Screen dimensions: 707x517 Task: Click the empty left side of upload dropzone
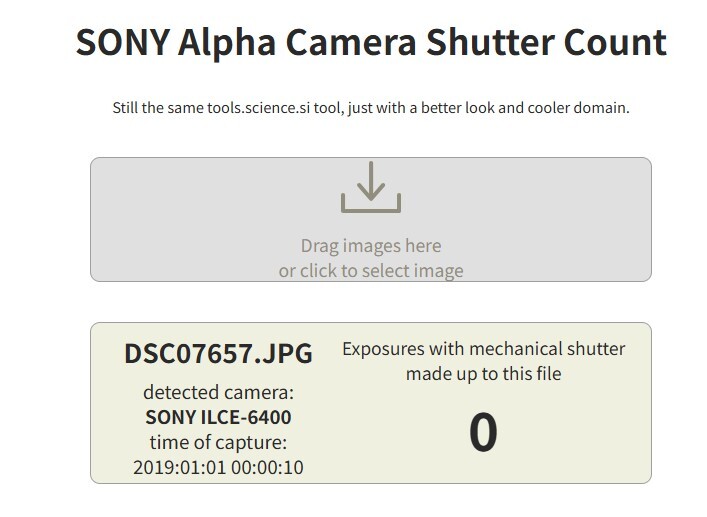point(170,219)
